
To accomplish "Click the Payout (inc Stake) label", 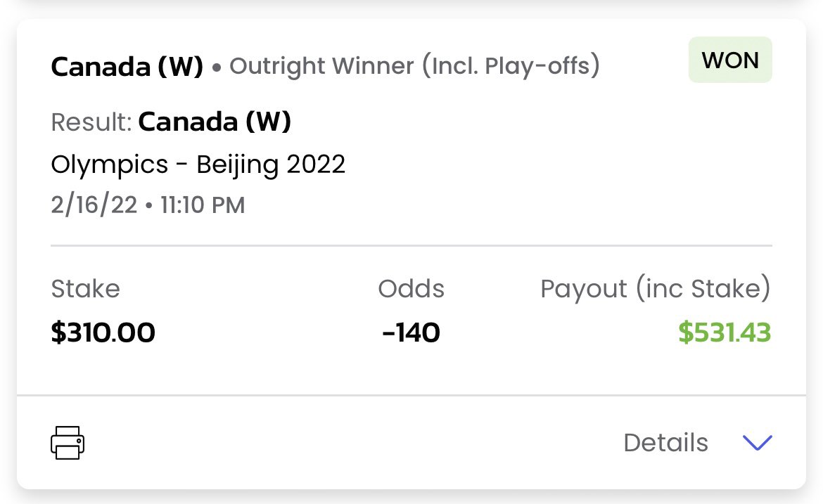I will (656, 288).
